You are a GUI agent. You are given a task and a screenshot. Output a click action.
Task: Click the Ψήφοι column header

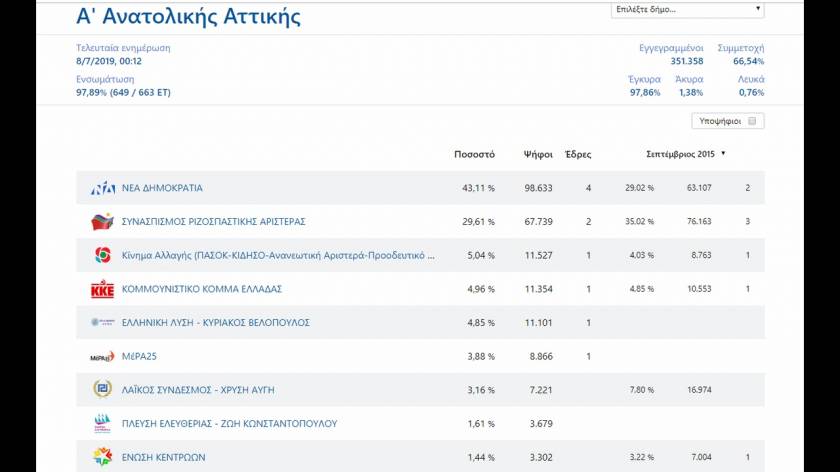pyautogui.click(x=538, y=154)
